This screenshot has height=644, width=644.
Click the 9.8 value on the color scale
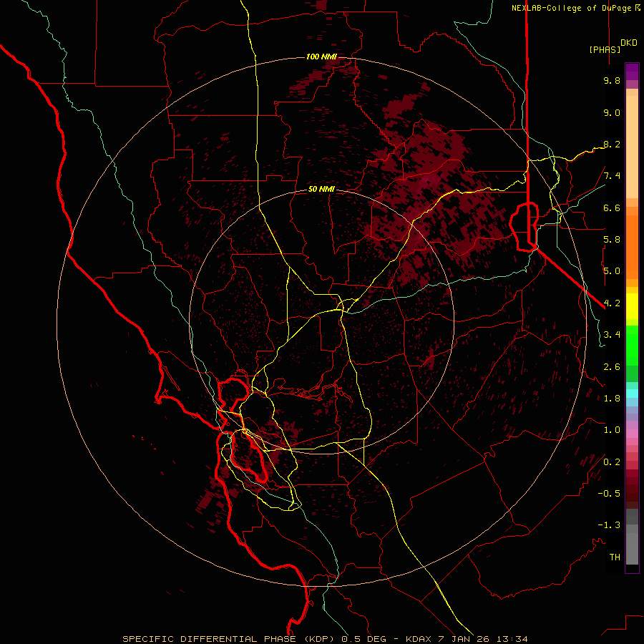[612, 80]
